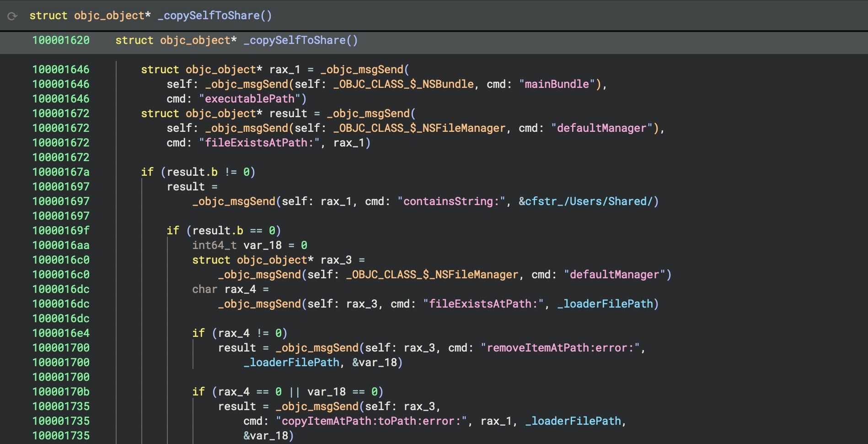Click the "copyItemAtPath:toPath:error:" selector string

click(371, 421)
